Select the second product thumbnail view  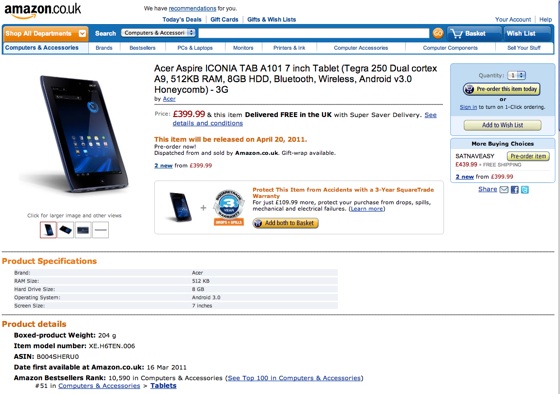66,230
